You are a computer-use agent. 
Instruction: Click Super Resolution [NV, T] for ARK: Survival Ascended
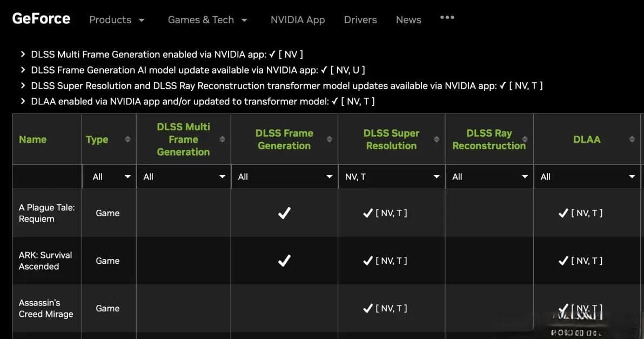385,261
